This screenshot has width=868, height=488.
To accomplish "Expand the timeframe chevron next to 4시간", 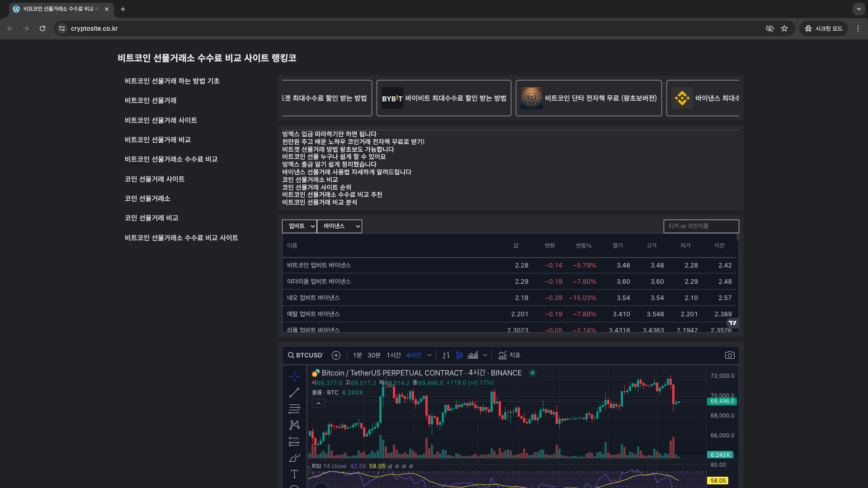I will [429, 355].
